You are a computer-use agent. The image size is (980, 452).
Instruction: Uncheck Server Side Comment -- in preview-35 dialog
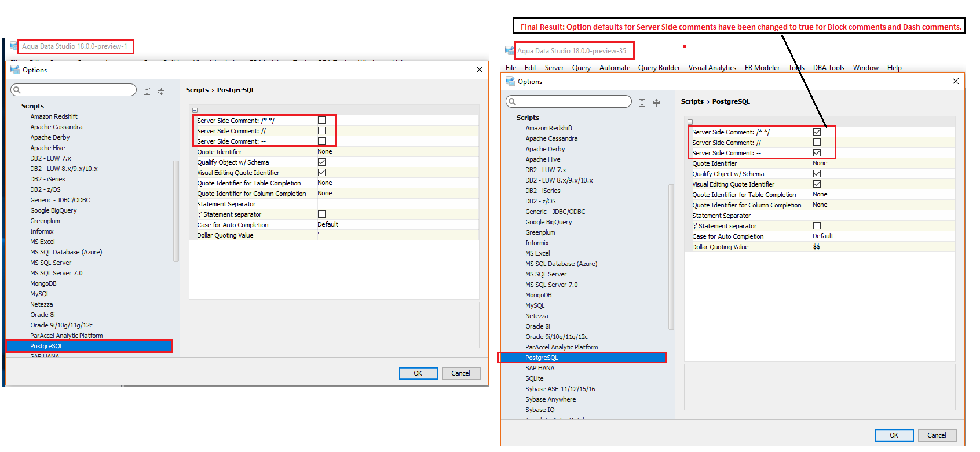coord(817,153)
